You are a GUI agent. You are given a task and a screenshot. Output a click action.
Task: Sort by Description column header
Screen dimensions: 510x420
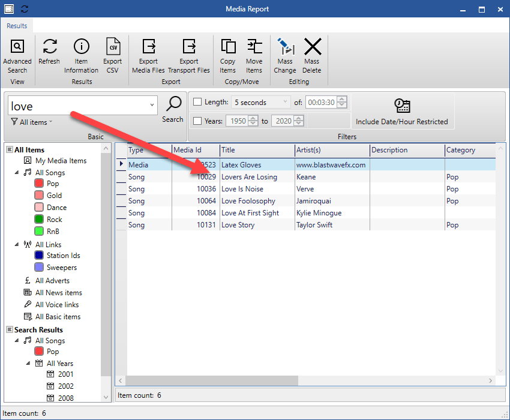(407, 150)
